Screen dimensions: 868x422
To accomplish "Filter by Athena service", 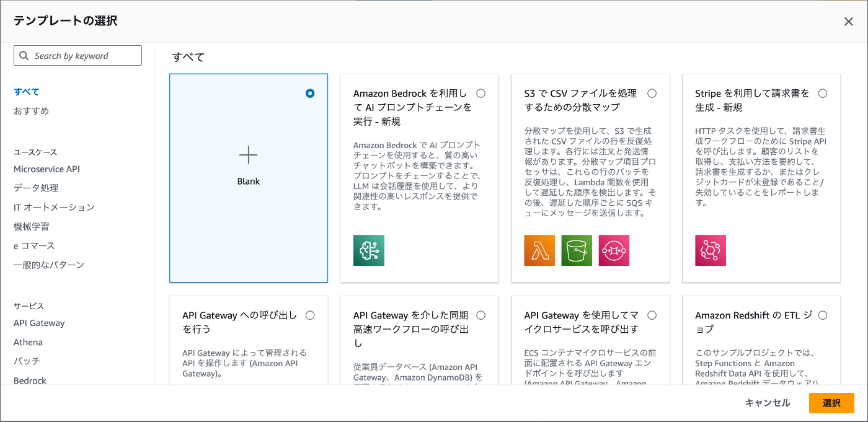I will (x=28, y=342).
